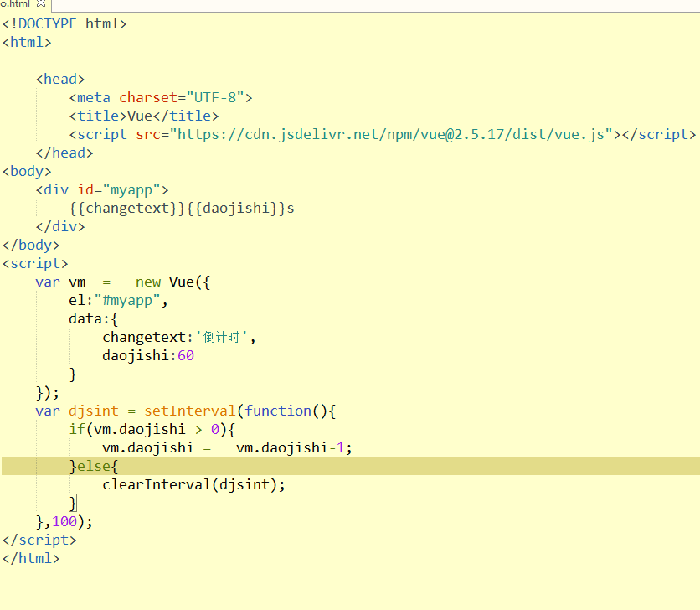
Task: Click the if(vm.daojishi > 0){ line
Action: (x=152, y=430)
